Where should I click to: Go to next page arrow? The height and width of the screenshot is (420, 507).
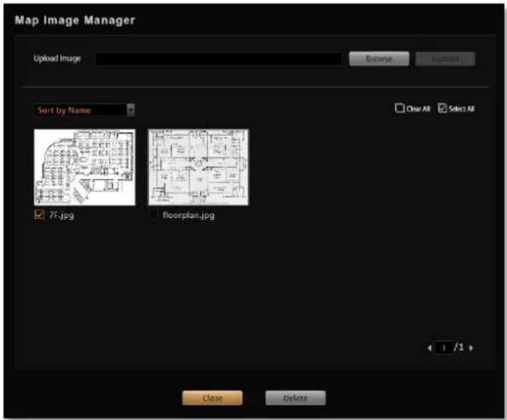[471, 348]
